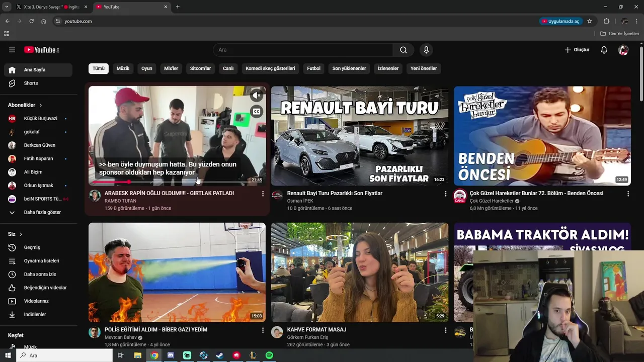The image size is (644, 362).
Task: Open Mevtcan Bahav channel avatar
Action: [x=95, y=332]
